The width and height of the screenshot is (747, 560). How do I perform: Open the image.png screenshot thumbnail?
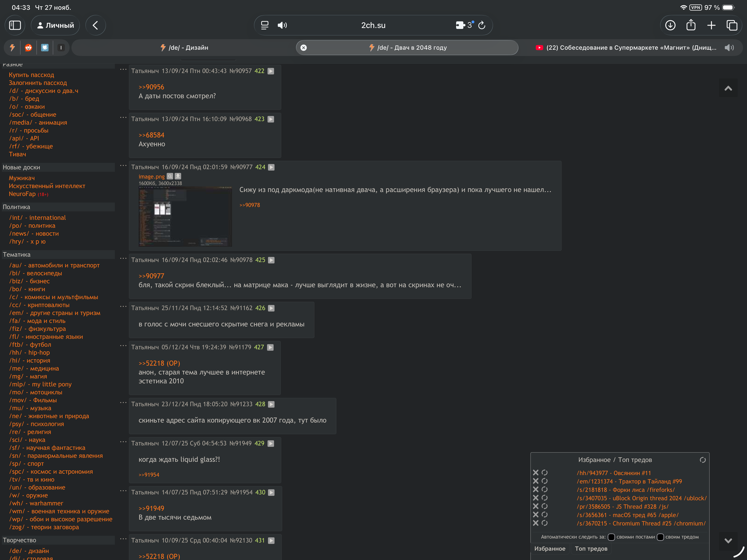pyautogui.click(x=185, y=216)
